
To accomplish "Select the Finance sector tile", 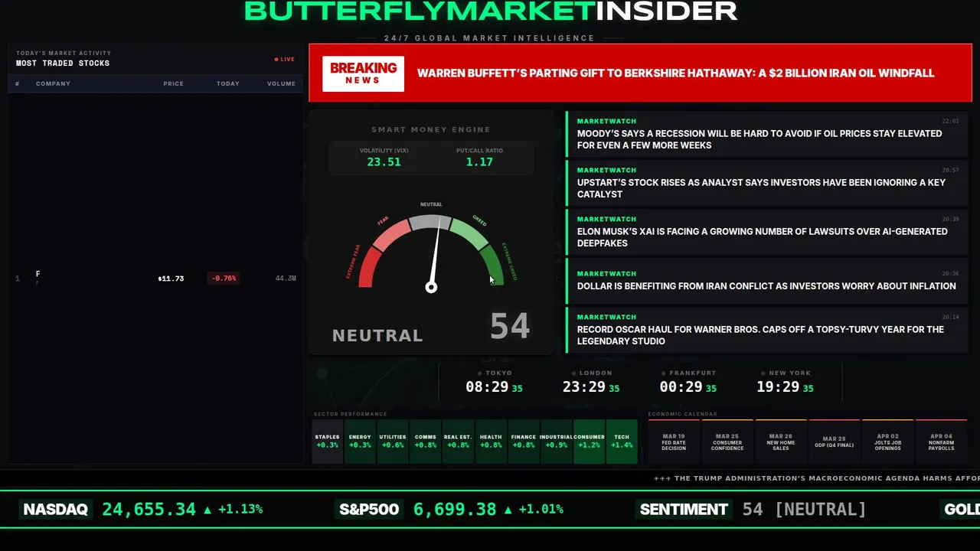I will (x=524, y=442).
